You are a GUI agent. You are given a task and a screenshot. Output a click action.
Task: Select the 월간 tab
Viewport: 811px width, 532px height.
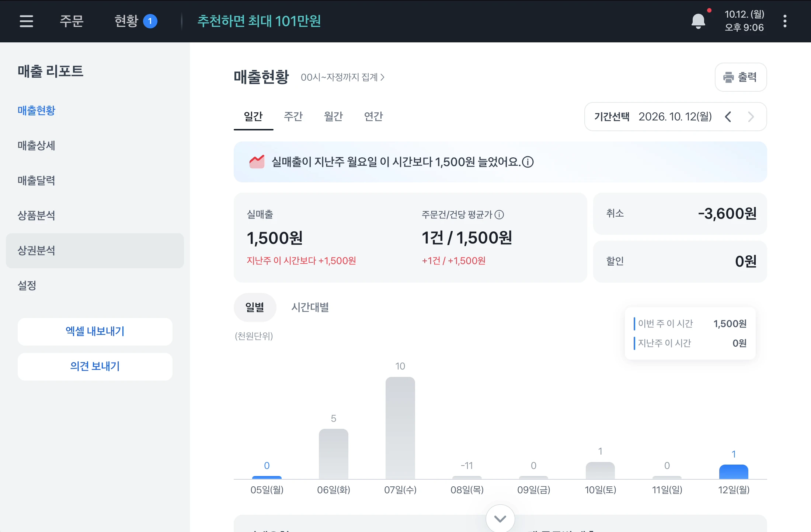(x=334, y=116)
